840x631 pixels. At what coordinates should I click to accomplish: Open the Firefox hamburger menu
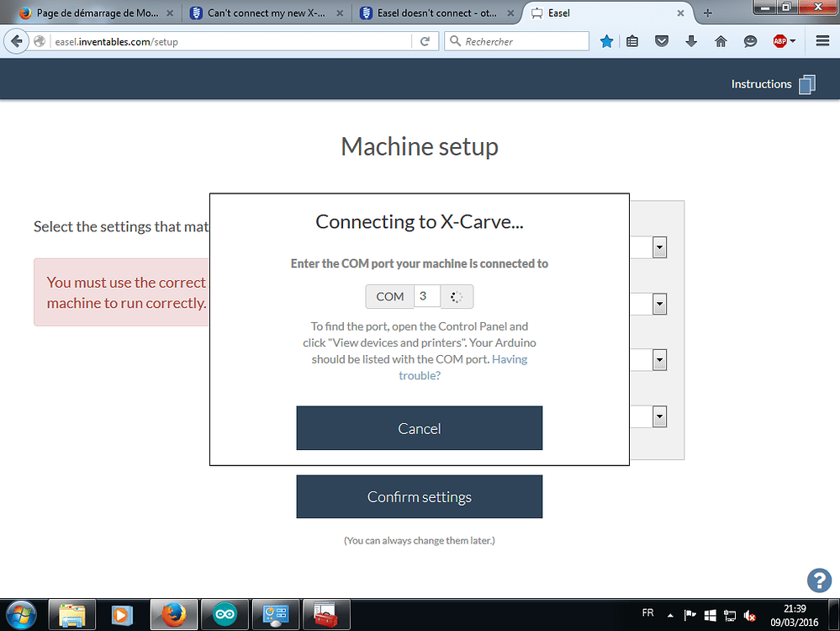point(822,40)
